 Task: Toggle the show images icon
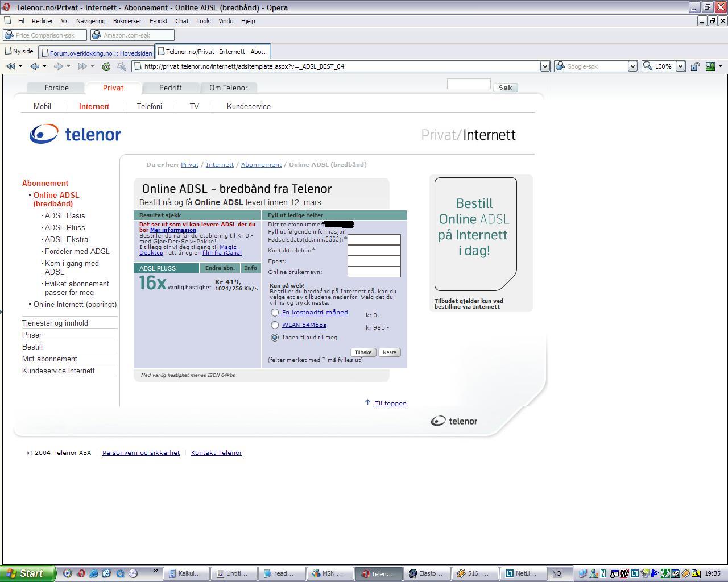click(710, 66)
